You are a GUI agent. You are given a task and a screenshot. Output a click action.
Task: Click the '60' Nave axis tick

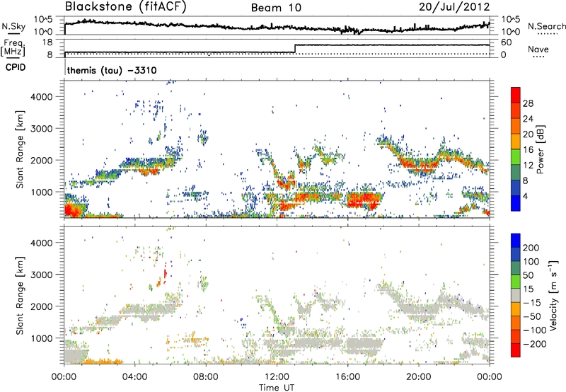[507, 42]
